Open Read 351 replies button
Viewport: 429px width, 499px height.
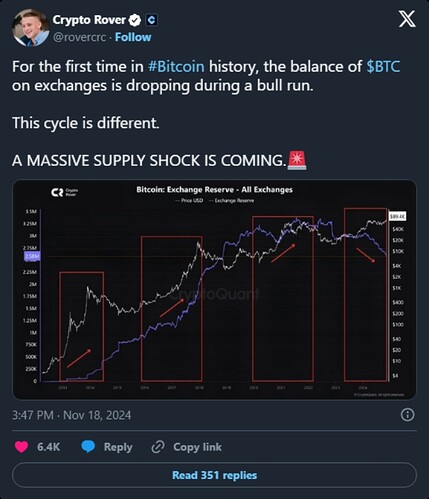[214, 475]
